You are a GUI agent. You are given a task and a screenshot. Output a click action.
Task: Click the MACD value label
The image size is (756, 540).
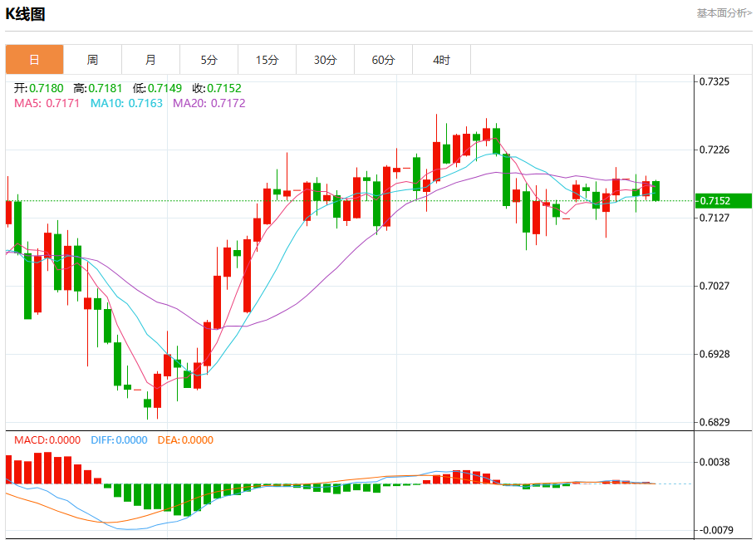(x=47, y=439)
